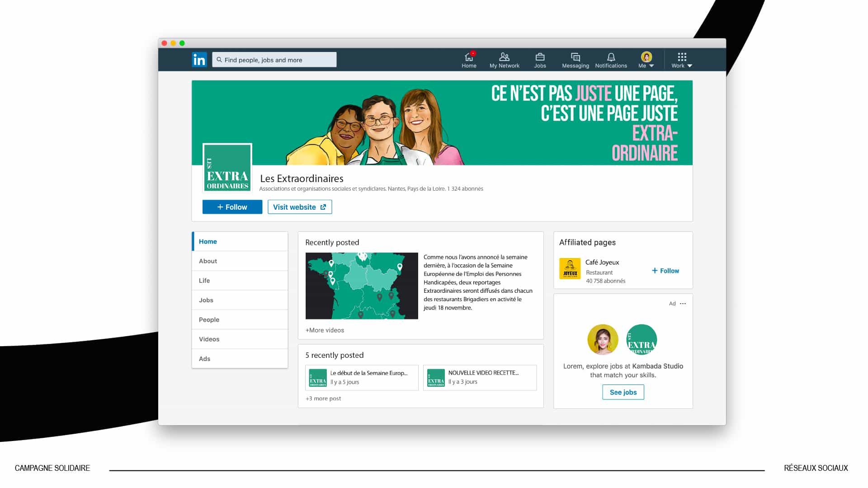Play the France map video thumbnail
This screenshot has height=488, width=868.
[362, 286]
